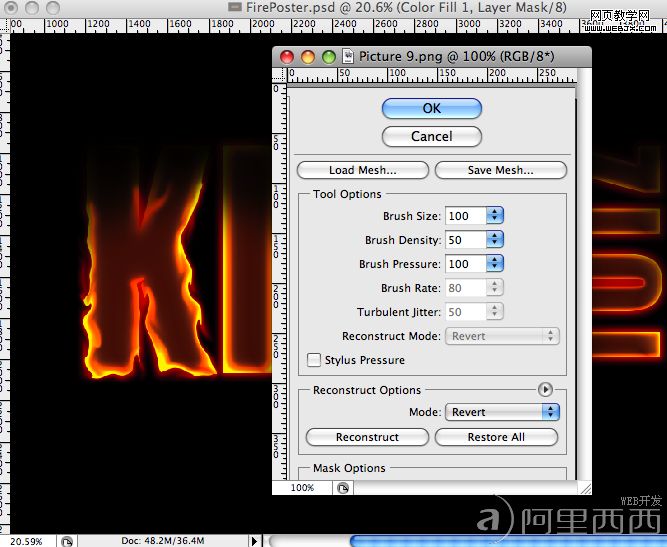Click the Save Mesh... button

501,170
